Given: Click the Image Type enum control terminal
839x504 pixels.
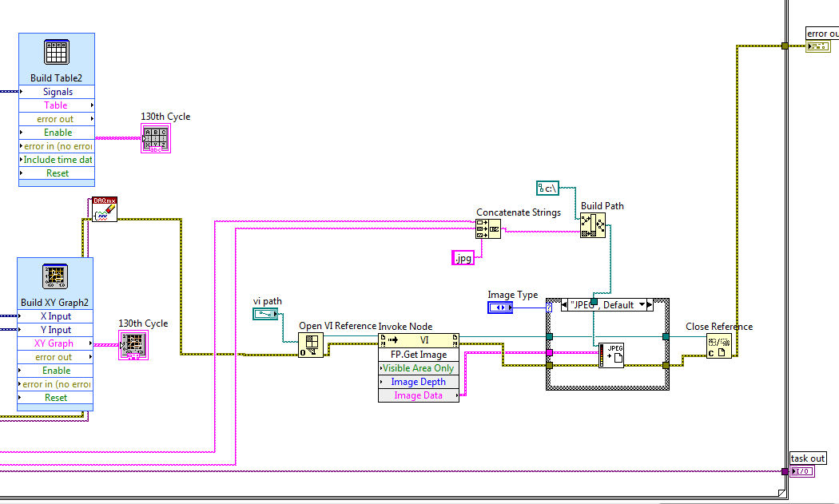Looking at the screenshot, I should (500, 308).
